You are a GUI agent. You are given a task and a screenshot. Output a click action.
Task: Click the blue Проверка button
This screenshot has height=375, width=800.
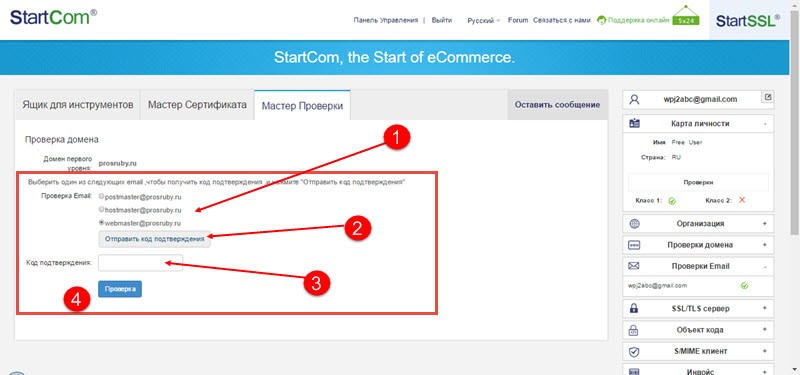(120, 289)
